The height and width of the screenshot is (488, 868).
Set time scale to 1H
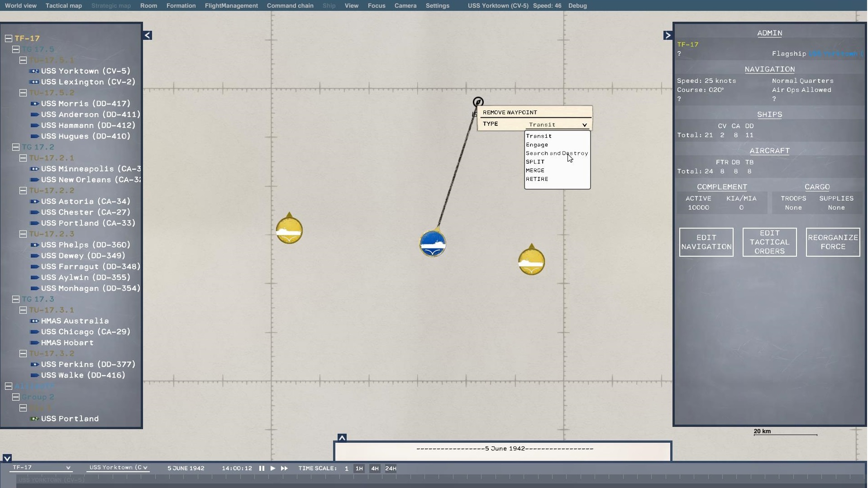point(359,469)
